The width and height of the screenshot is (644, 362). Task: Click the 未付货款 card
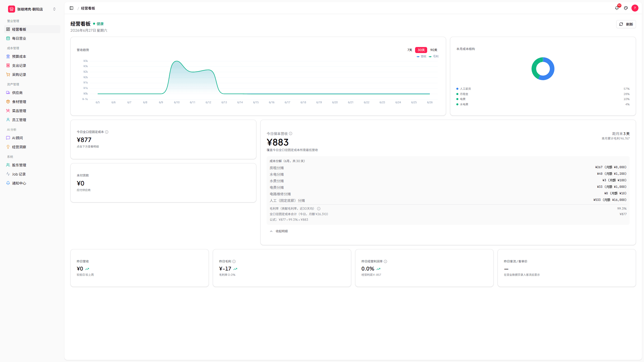tap(163, 183)
